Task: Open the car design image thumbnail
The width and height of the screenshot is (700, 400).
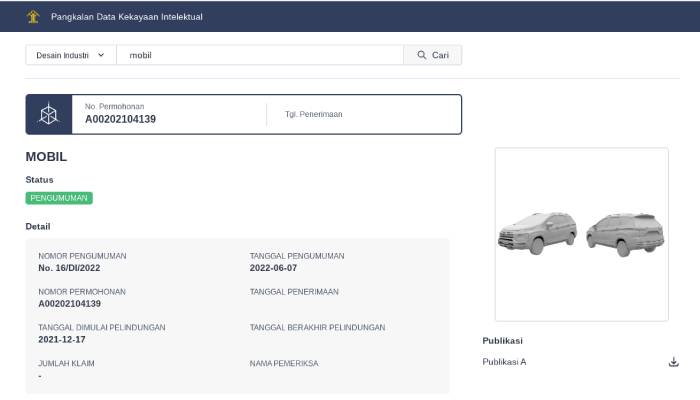Action: click(582, 234)
